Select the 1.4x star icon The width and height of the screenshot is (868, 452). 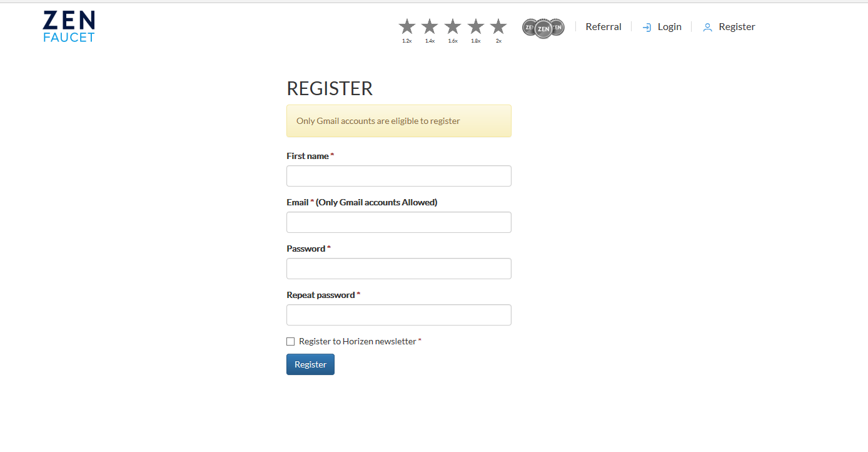[x=430, y=26]
